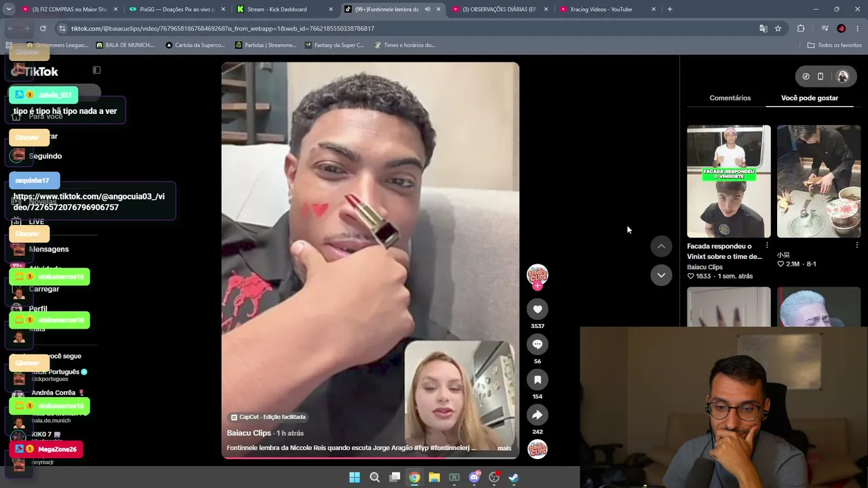Open the phone app icon in the top-right pill
The width and height of the screenshot is (868, 488).
(x=820, y=77)
